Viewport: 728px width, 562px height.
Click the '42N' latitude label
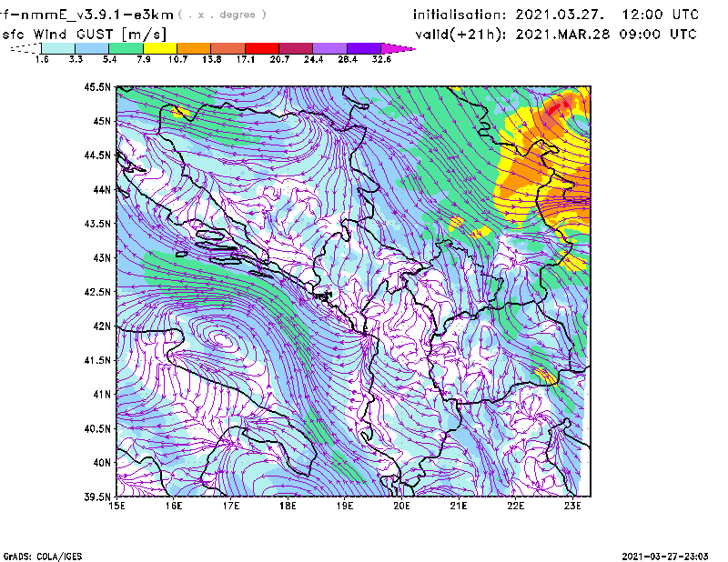pyautogui.click(x=102, y=326)
